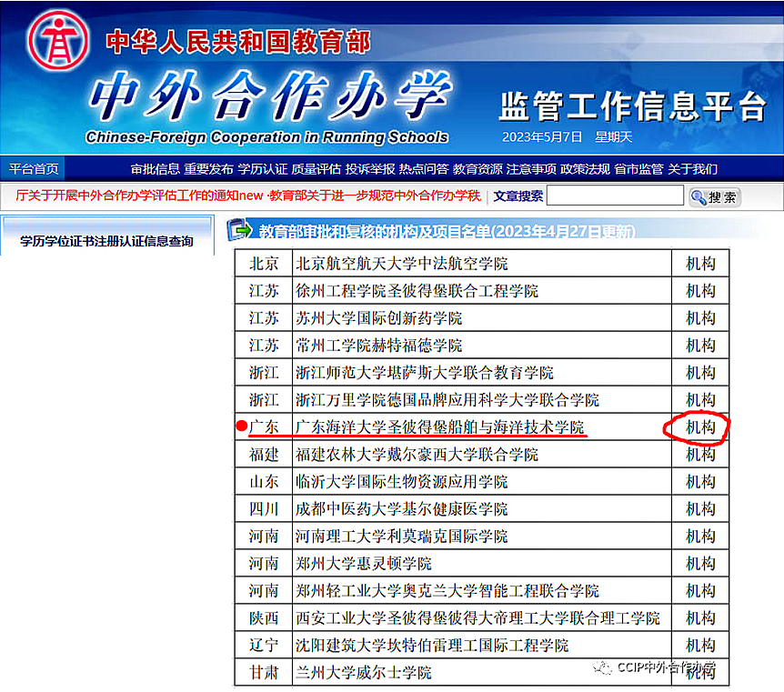Open 北京航空航天大学中法航空学院 entry
Viewport: 784px width, 692px height.
401,264
